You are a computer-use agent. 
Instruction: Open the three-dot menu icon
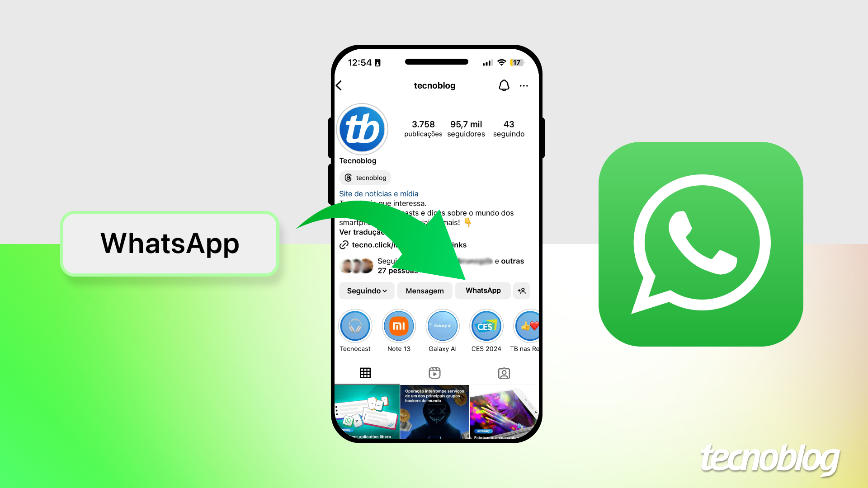coord(523,86)
